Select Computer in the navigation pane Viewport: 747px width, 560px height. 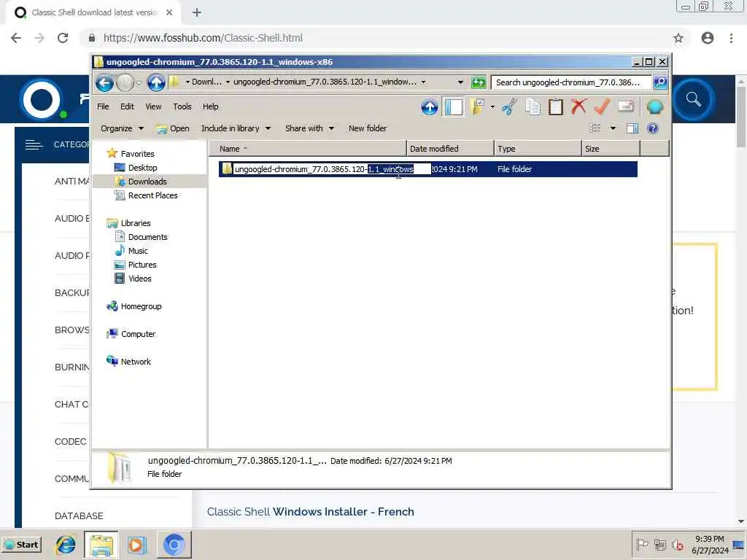pyautogui.click(x=138, y=334)
